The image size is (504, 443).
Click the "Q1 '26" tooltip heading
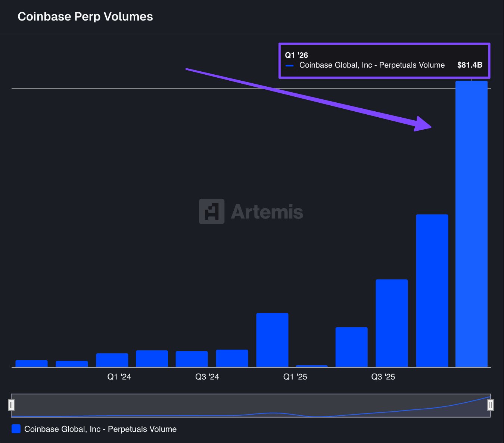tap(296, 55)
